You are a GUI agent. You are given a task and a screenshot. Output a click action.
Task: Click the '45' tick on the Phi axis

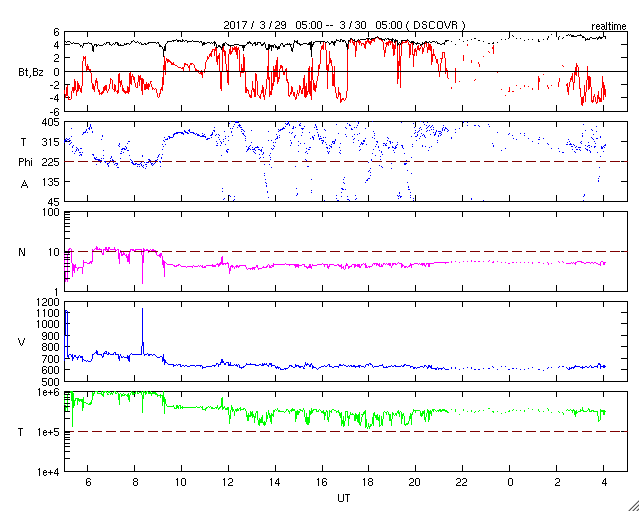click(53, 201)
